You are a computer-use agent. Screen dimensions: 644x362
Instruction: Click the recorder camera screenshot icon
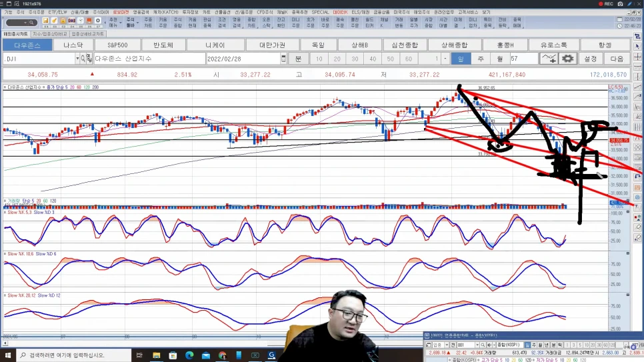coord(620,4)
